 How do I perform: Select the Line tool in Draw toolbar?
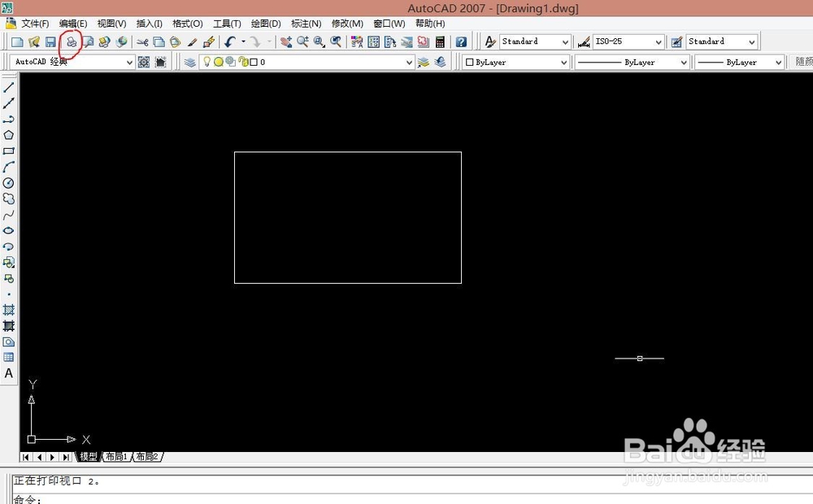pos(8,87)
